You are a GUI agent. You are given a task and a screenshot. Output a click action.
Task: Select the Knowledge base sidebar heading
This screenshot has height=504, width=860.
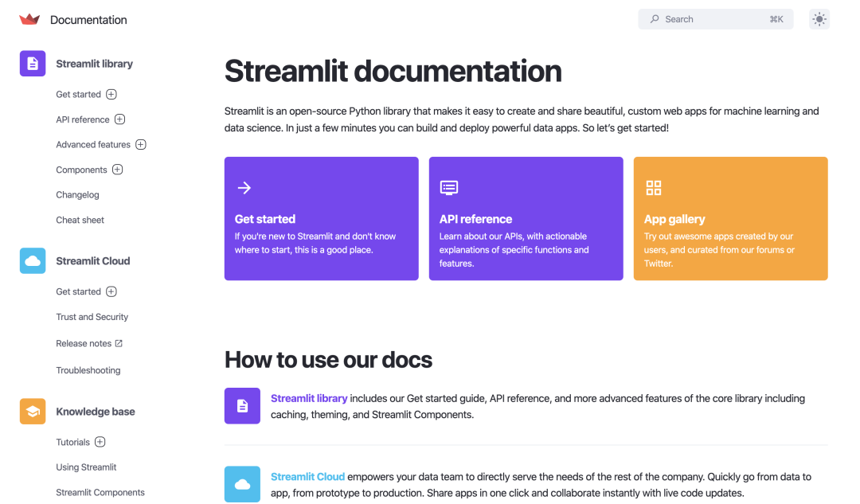coord(96,412)
